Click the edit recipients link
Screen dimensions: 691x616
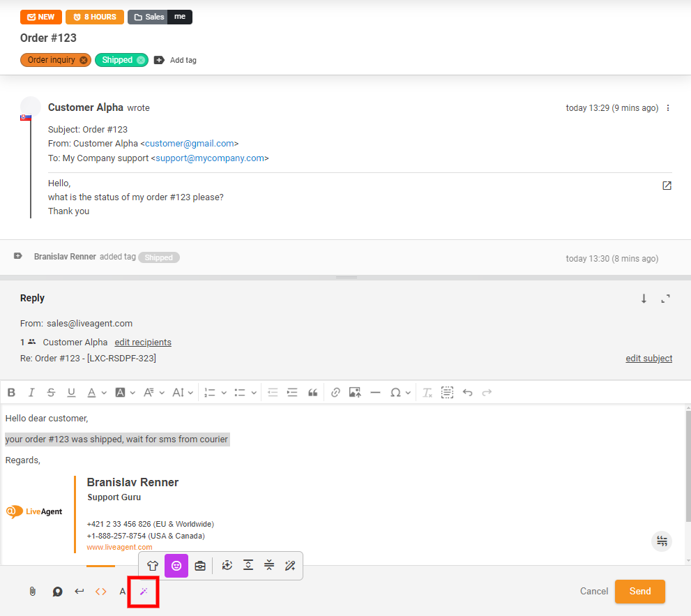point(143,342)
